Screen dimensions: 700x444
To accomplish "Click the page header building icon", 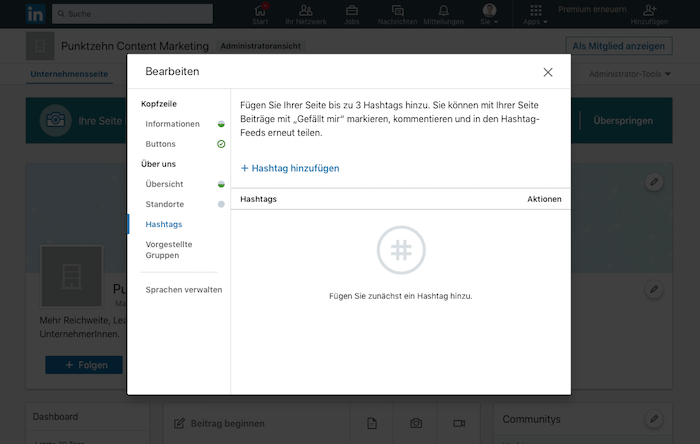I will coord(40,46).
